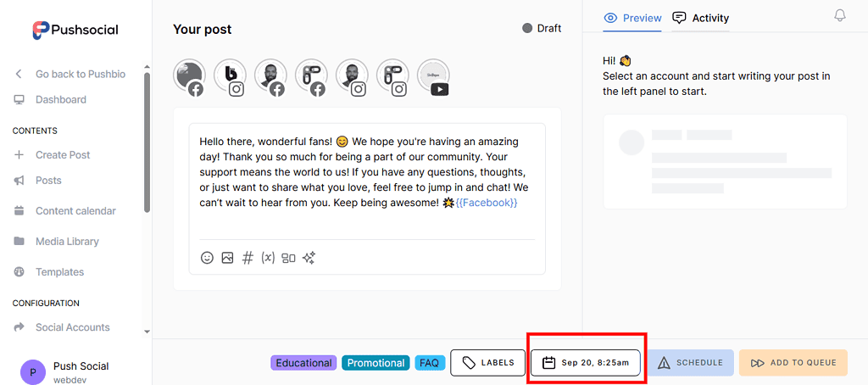Insert a hashtag using the # icon
Image resolution: width=868 pixels, height=385 pixels.
(248, 258)
